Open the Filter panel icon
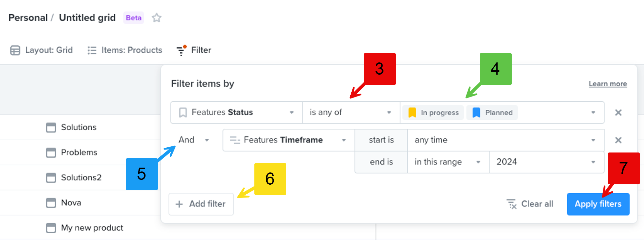Image resolution: width=644 pixels, height=240 pixels. pyautogui.click(x=181, y=50)
